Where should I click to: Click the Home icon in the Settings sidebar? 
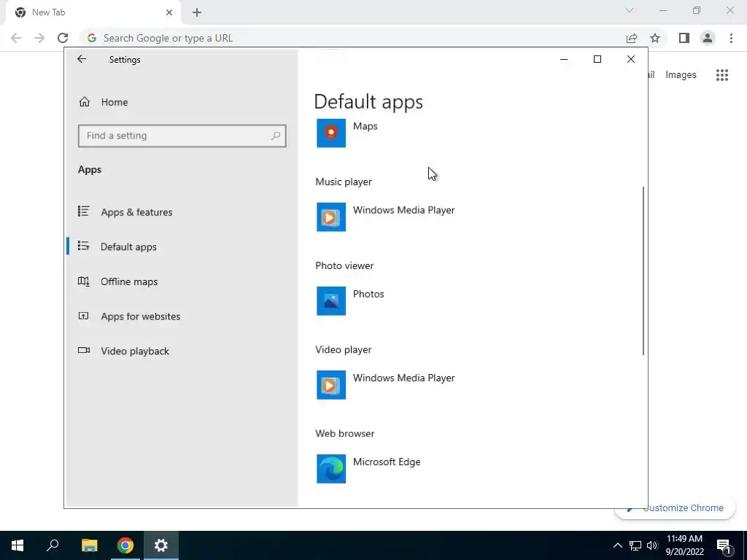point(85,102)
